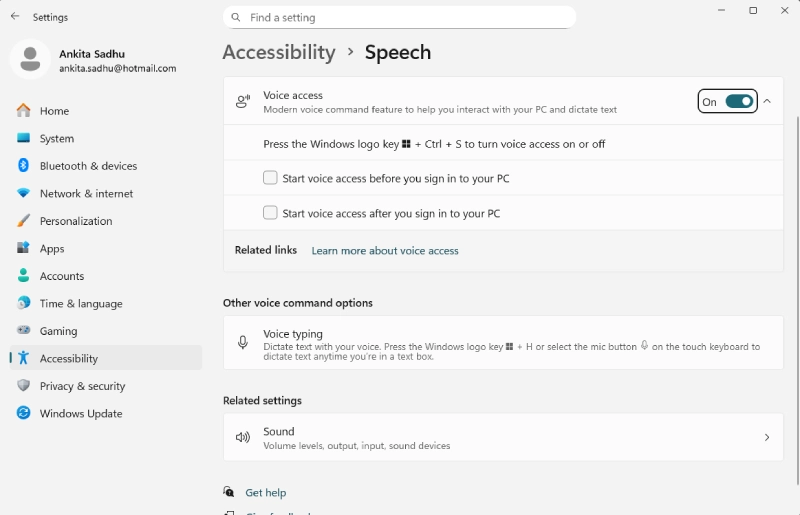Click the Home house icon
Image resolution: width=800 pixels, height=515 pixels.
click(23, 110)
